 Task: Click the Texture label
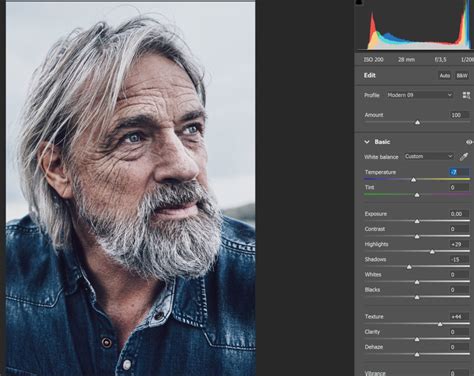click(374, 317)
